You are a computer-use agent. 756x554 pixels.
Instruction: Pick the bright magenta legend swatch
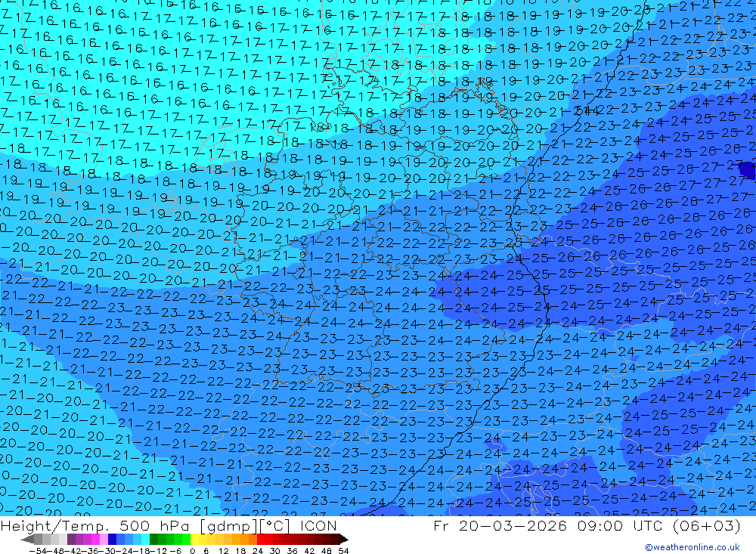coord(95,540)
